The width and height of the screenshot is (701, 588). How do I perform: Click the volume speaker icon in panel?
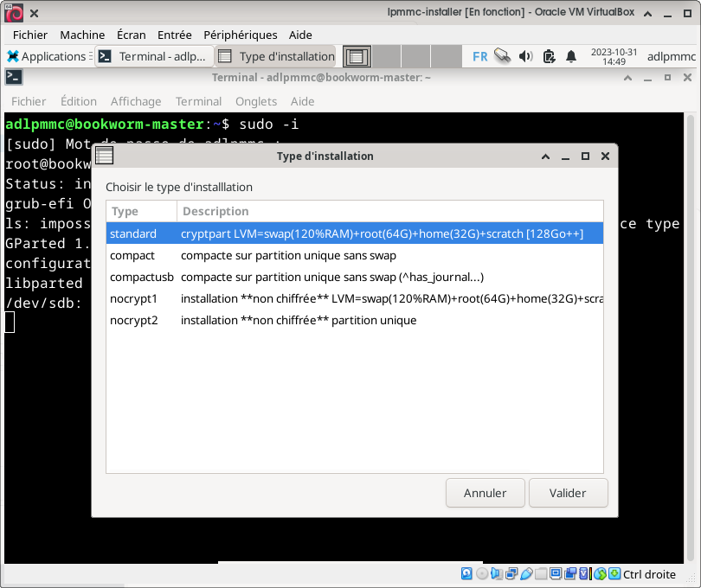(525, 56)
